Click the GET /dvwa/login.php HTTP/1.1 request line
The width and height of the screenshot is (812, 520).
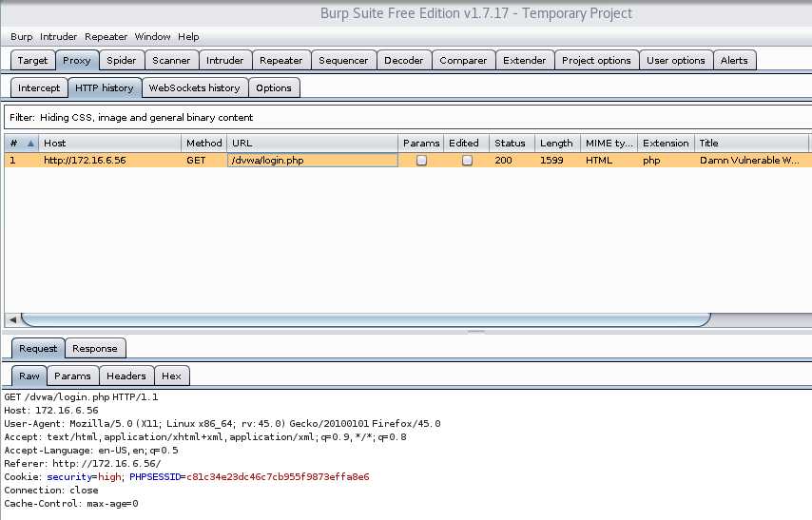(x=82, y=397)
